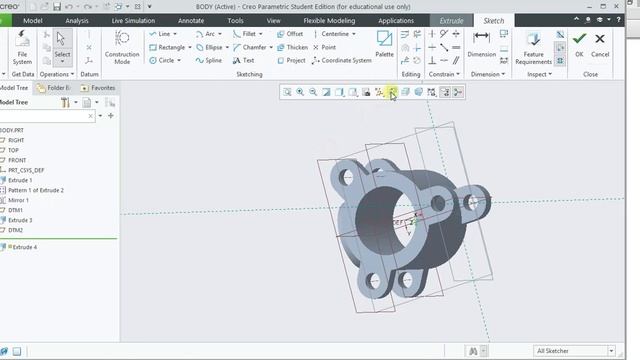The image size is (640, 360).
Task: Open Arc tool dropdown arrow
Action: point(220,34)
